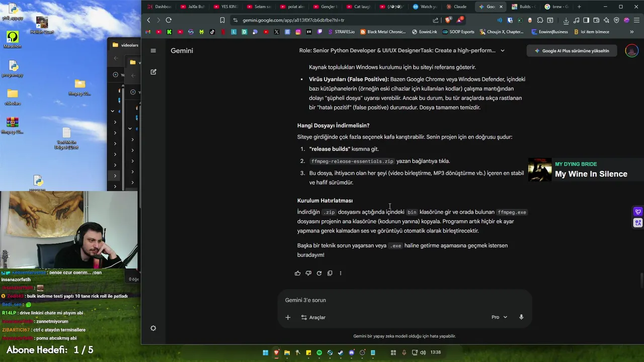
Task: Switch to the brew Google tab
Action: [556, 7]
